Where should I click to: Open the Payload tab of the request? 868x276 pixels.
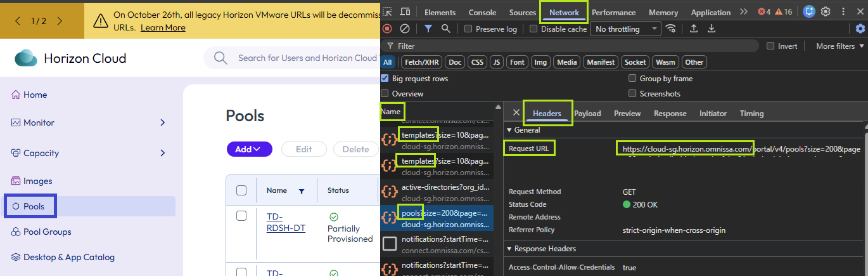[587, 113]
